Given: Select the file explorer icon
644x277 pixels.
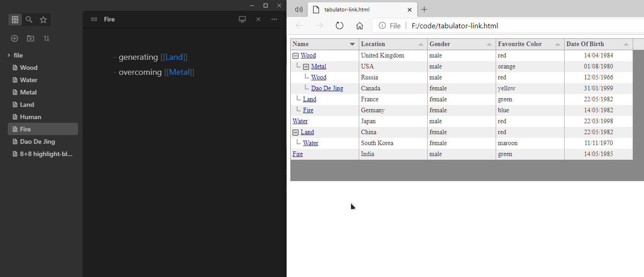Looking at the screenshot, I should (x=15, y=20).
